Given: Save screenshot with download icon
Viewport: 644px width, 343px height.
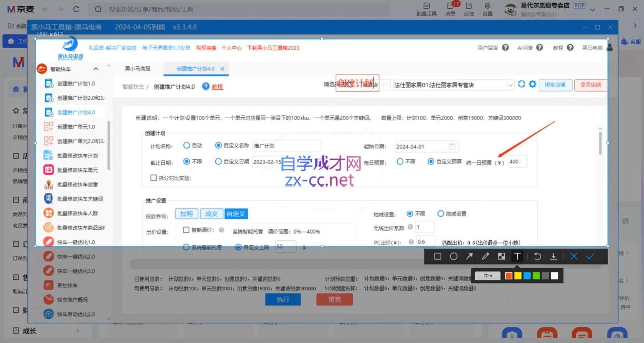Looking at the screenshot, I should (x=553, y=257).
